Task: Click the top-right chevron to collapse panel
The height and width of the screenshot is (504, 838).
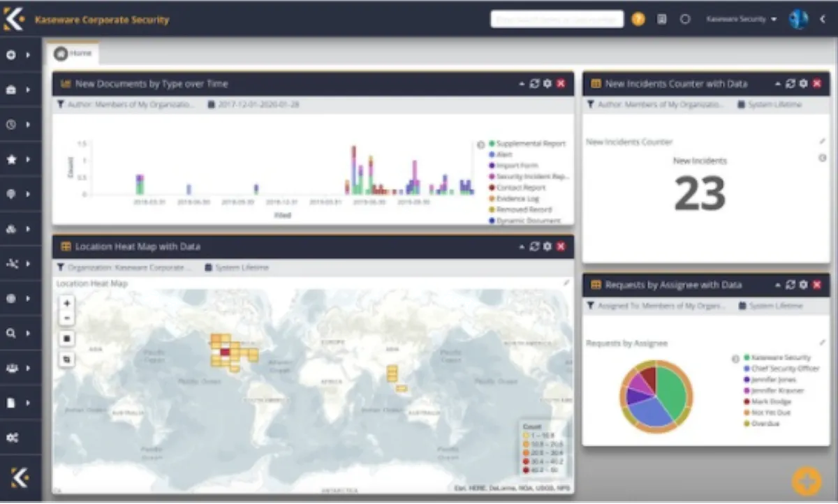Action: (823, 20)
